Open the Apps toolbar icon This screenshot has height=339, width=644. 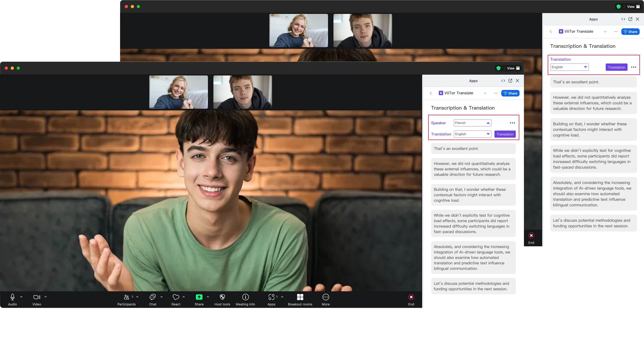click(x=271, y=297)
